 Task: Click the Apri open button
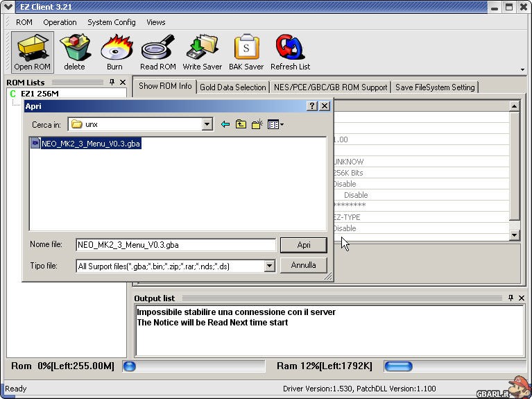point(304,245)
